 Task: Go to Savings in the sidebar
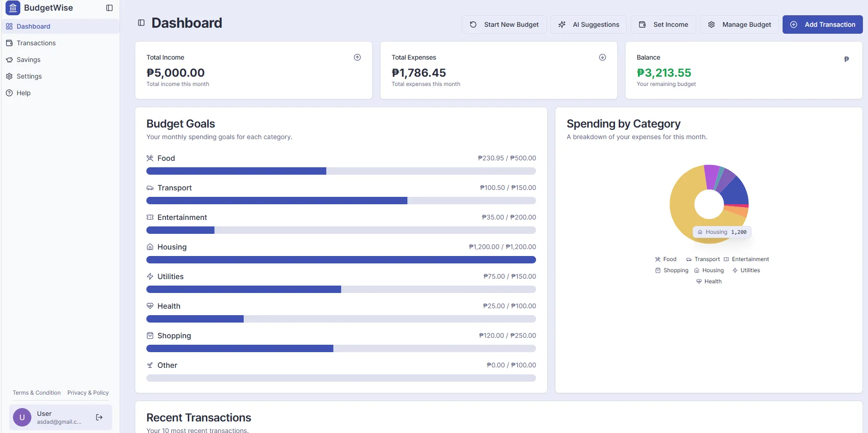tap(29, 60)
